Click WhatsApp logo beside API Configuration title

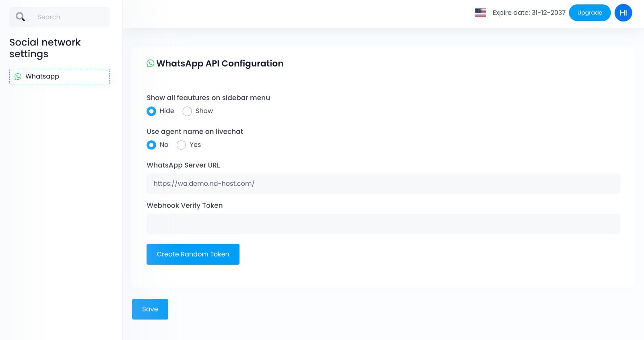tap(151, 63)
